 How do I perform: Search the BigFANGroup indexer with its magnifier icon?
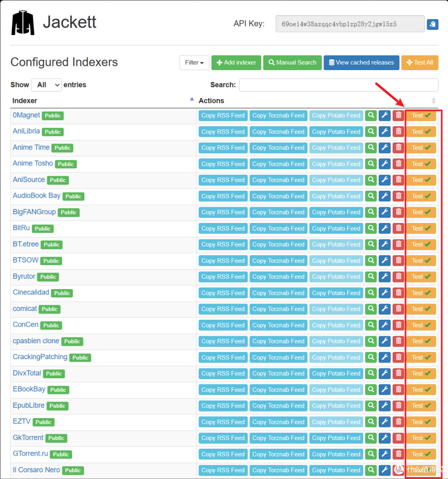pyautogui.click(x=371, y=212)
